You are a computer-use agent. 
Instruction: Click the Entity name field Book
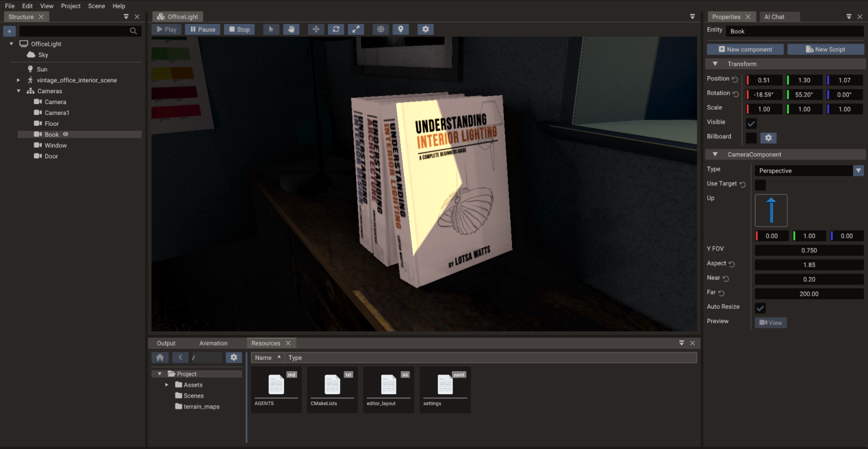795,31
